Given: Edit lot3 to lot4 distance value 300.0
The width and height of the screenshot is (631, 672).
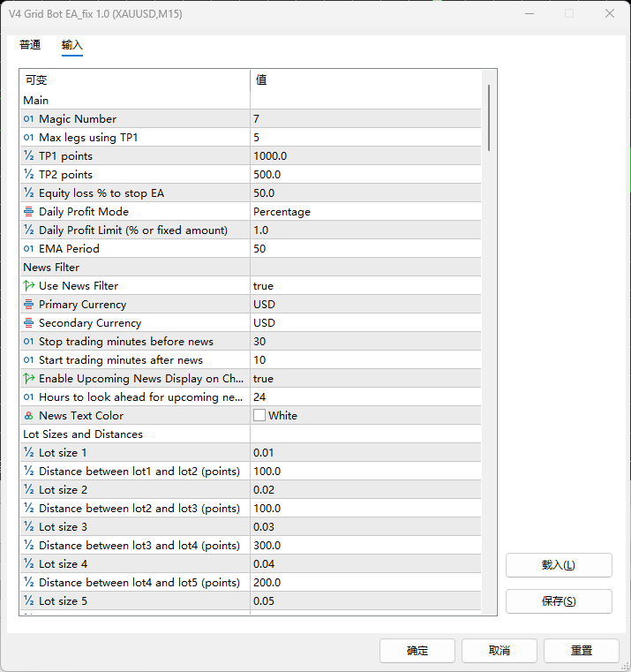Looking at the screenshot, I should [x=365, y=546].
